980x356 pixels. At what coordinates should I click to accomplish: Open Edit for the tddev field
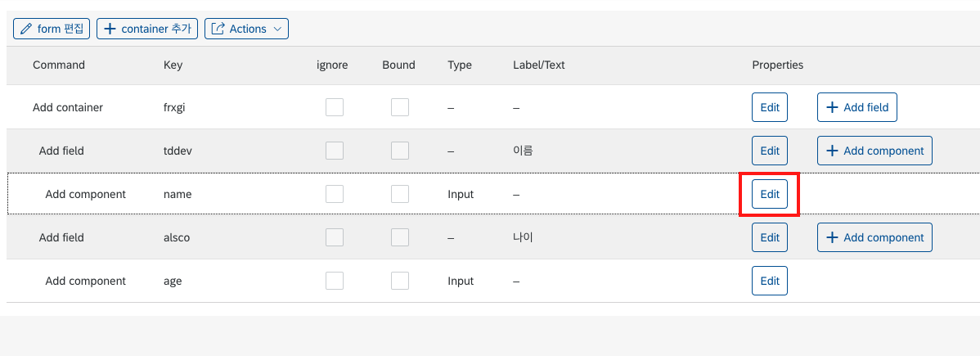(770, 151)
